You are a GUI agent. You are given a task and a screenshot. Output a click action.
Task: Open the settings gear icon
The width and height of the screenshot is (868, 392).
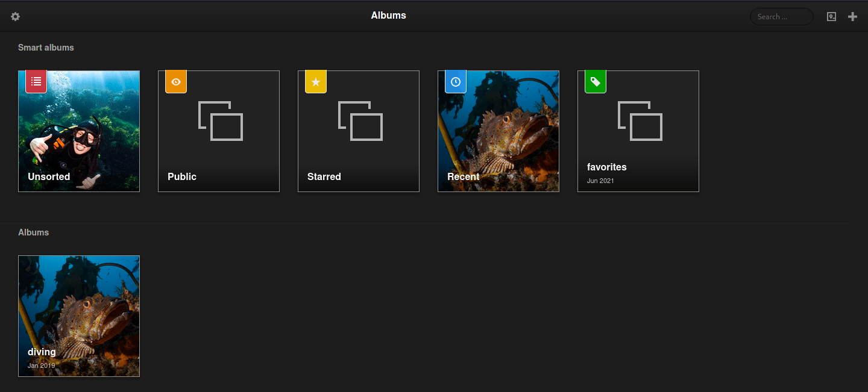pos(16,16)
